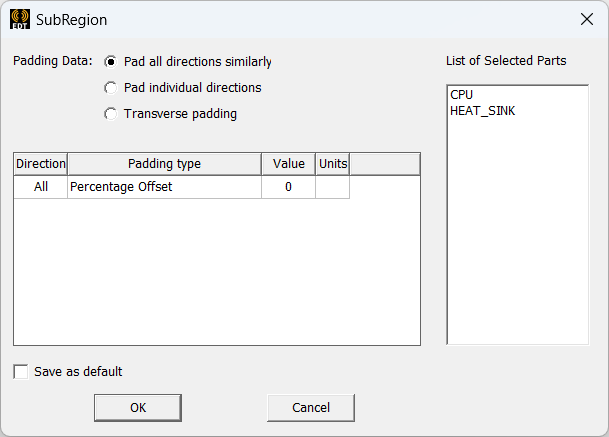Open Percentage Offset padding type cell

pyautogui.click(x=164, y=187)
